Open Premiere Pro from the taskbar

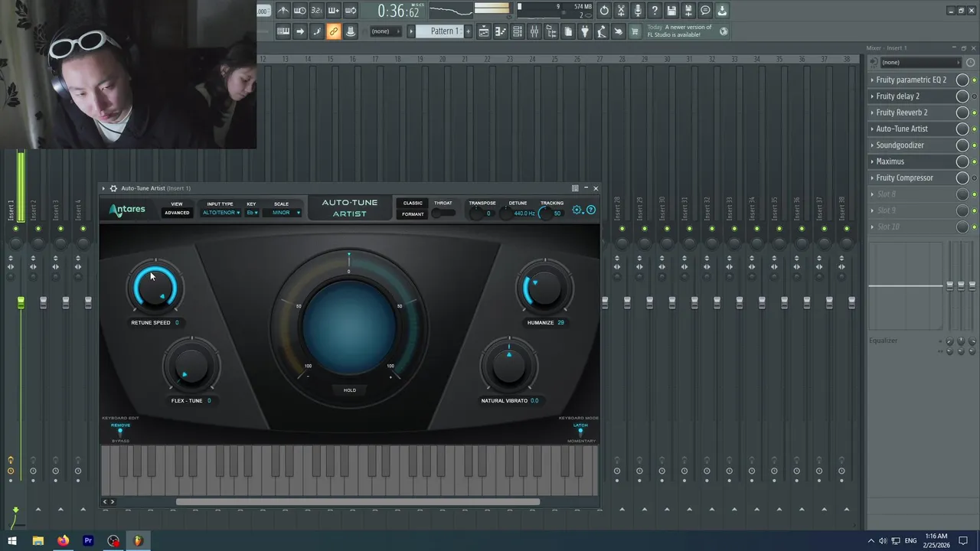(88, 540)
